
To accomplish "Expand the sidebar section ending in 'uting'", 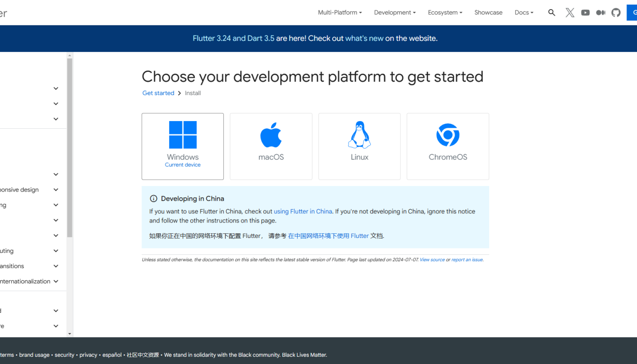I will pyautogui.click(x=56, y=251).
